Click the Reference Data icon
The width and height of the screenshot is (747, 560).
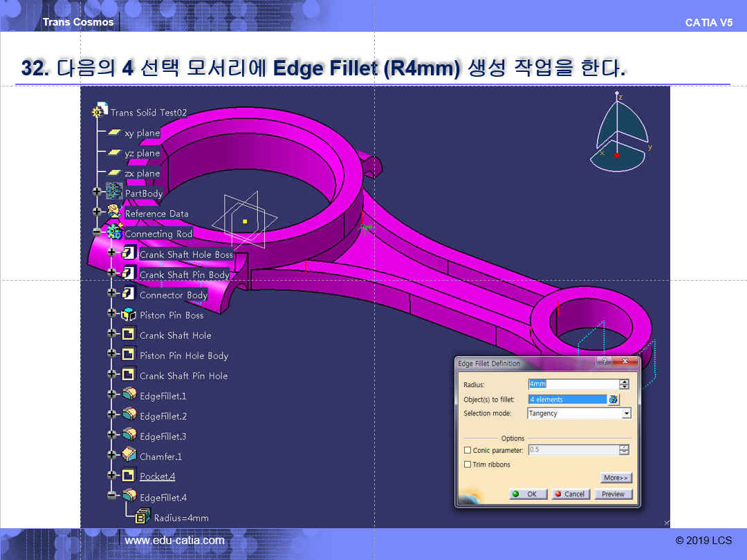pos(114,213)
